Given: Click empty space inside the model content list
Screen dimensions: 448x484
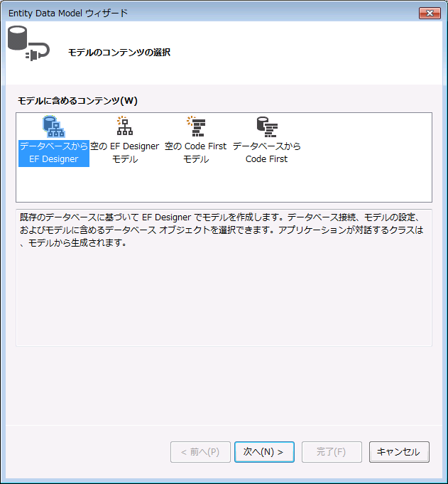Looking at the screenshot, I should (355, 178).
